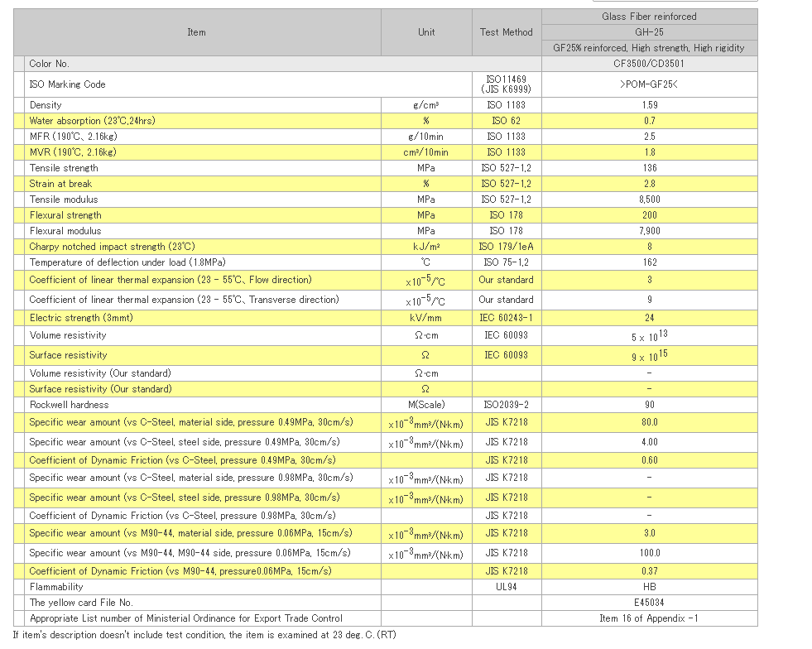
Task: Click the 'UL94' test method cell
Action: tap(507, 587)
